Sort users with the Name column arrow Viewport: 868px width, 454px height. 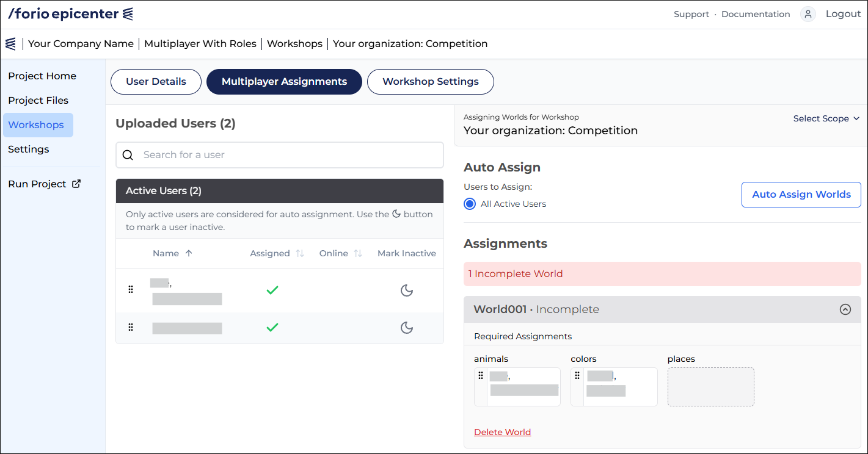tap(189, 253)
